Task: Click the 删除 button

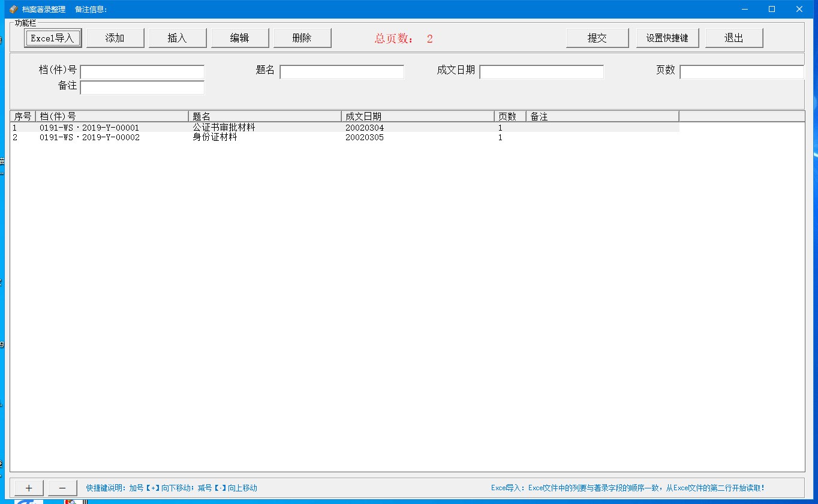Action: pos(302,38)
